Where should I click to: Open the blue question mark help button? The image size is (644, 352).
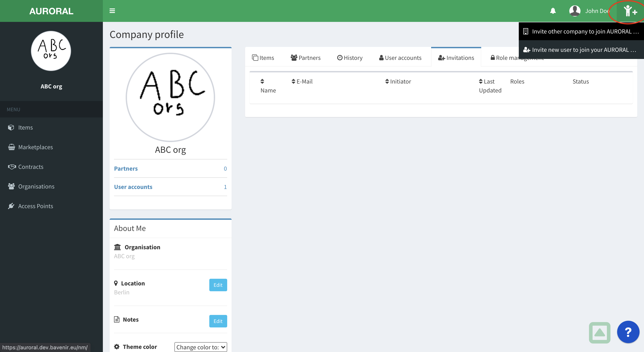point(628,332)
